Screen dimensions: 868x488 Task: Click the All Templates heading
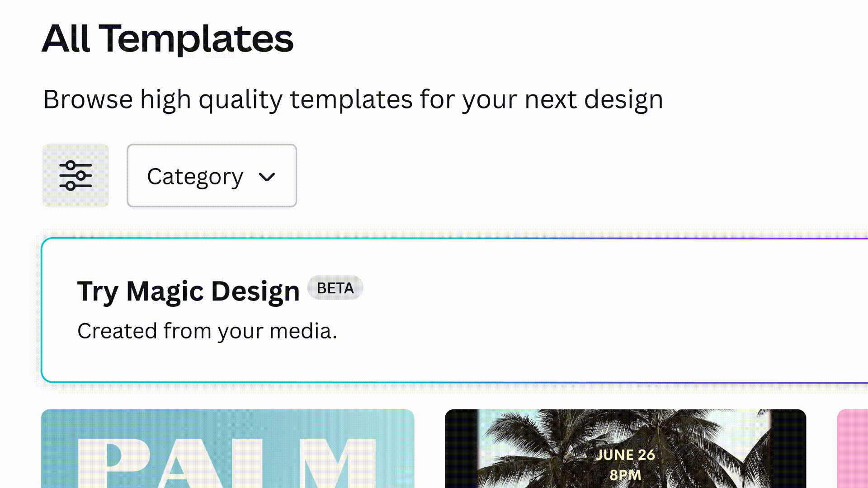click(x=168, y=39)
